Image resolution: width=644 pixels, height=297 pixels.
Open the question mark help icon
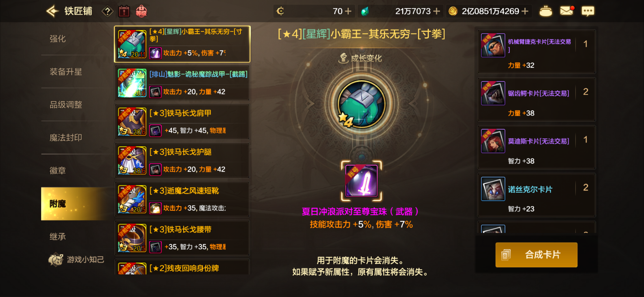[107, 12]
